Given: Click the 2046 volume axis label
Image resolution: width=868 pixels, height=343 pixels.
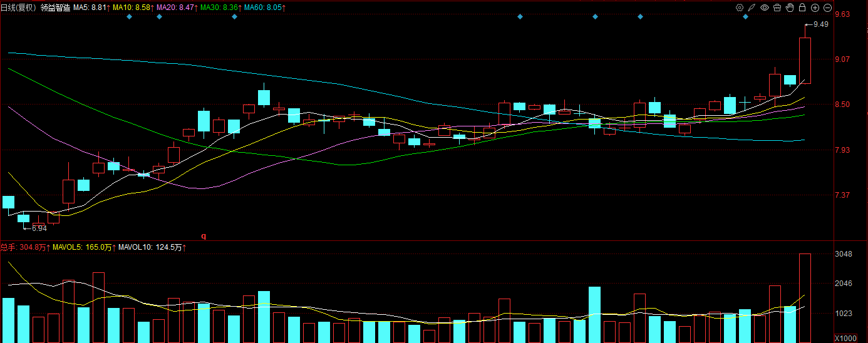Looking at the screenshot, I should 844,284.
